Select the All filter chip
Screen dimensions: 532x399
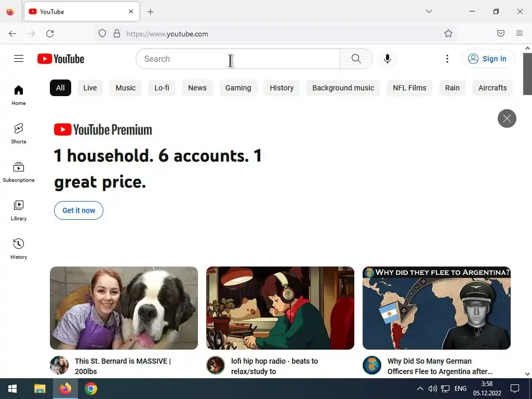tap(60, 88)
